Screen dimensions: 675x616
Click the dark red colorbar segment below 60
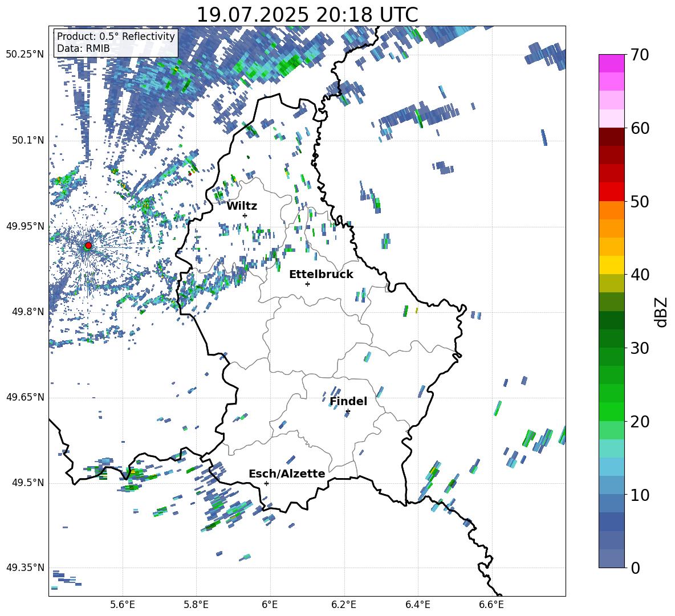coord(611,137)
